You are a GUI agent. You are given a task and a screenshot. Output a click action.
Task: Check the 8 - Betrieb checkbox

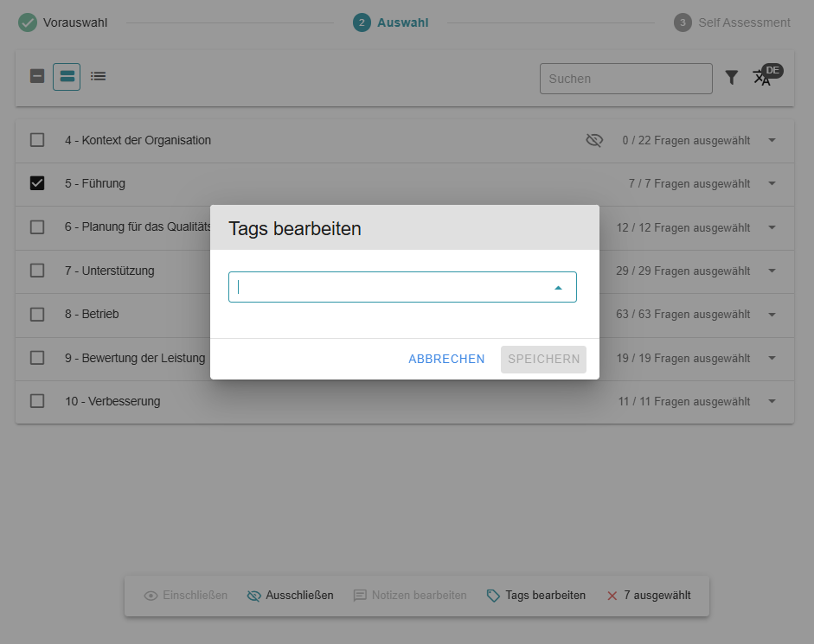37,314
